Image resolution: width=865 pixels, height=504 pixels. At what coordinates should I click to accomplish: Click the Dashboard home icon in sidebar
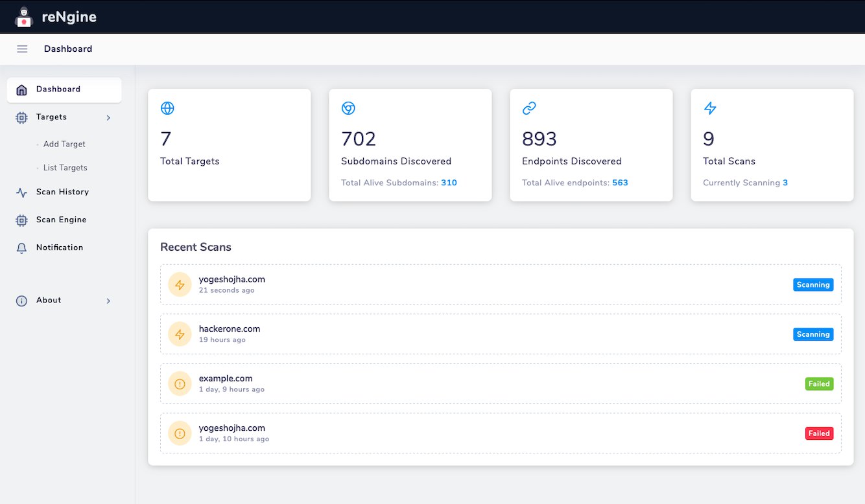coord(21,89)
